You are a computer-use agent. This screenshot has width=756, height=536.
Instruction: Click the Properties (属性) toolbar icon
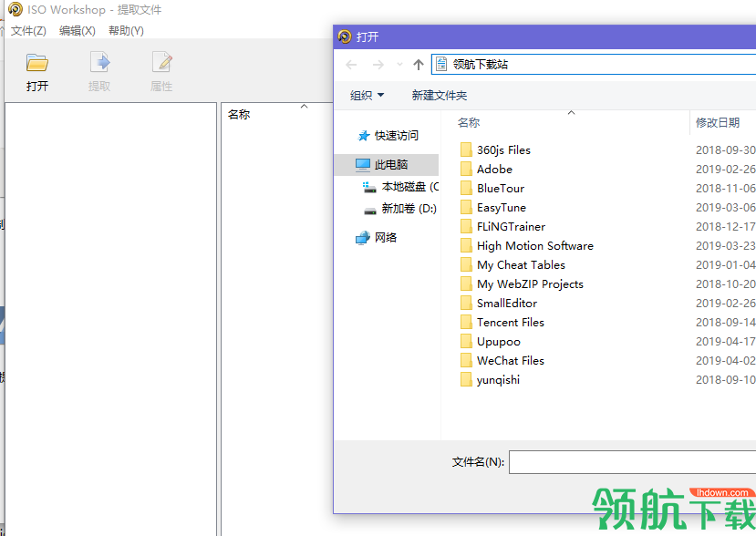(x=161, y=63)
